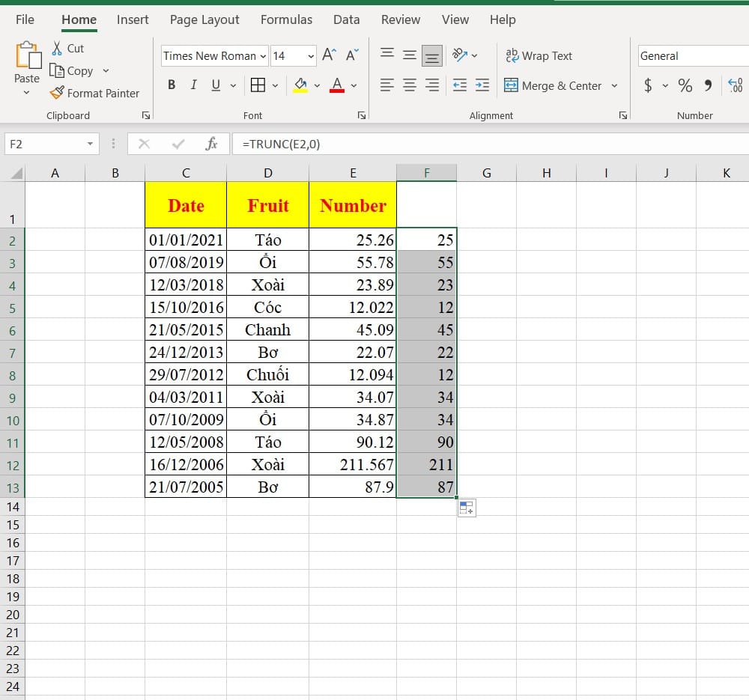Toggle Wrap Text on
Screen dimensions: 749x700
tap(539, 56)
